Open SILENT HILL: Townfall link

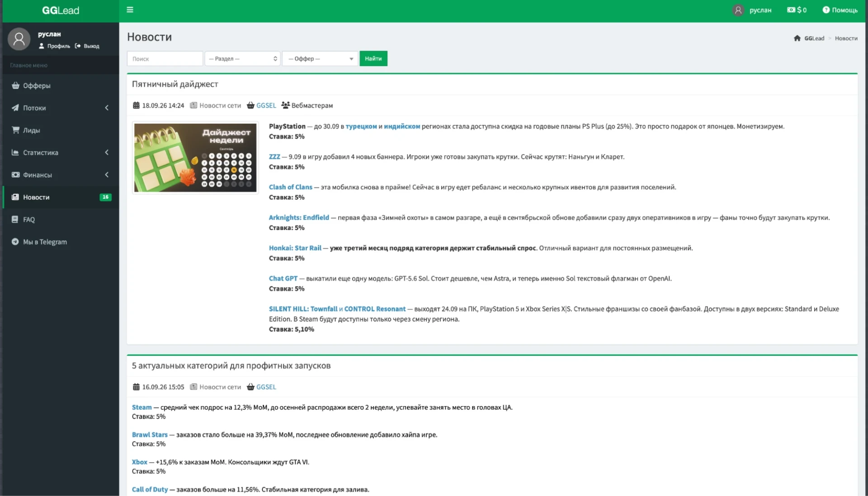point(303,309)
